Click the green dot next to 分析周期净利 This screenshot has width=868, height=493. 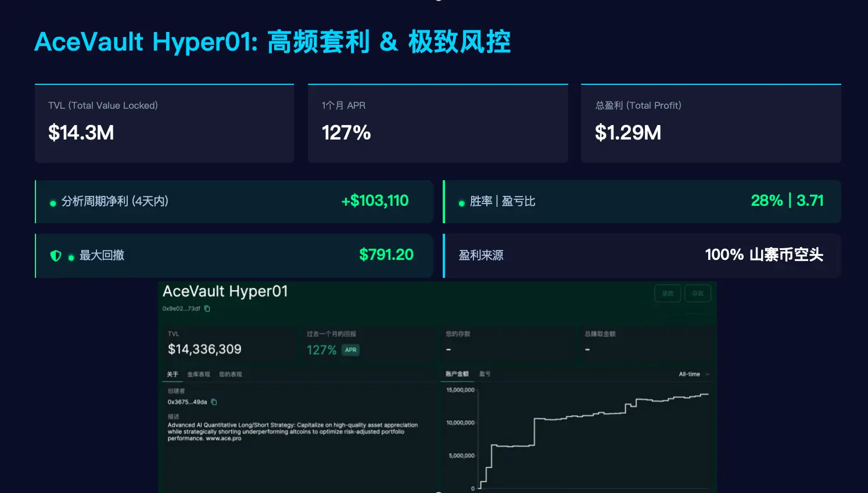pos(53,203)
